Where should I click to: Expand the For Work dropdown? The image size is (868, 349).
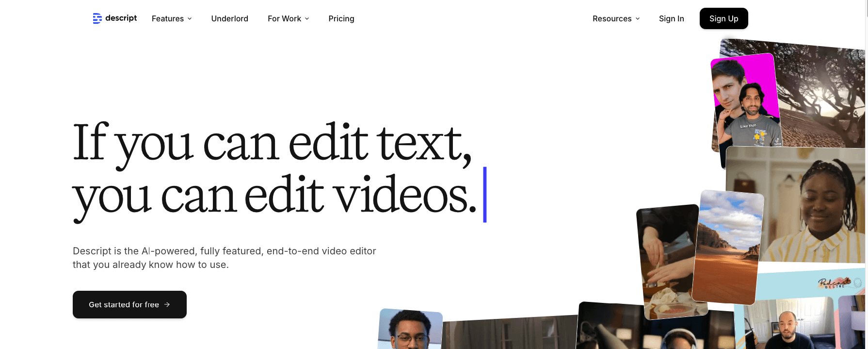[288, 18]
